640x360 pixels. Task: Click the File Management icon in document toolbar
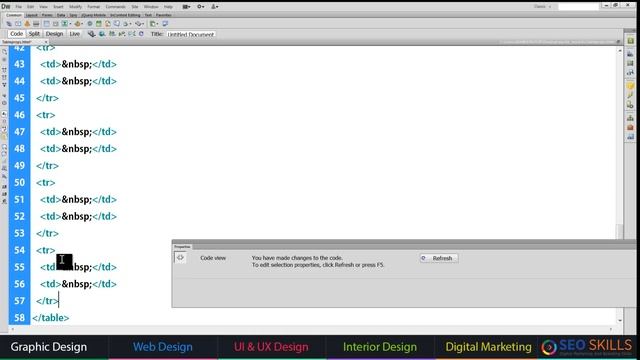tap(111, 34)
